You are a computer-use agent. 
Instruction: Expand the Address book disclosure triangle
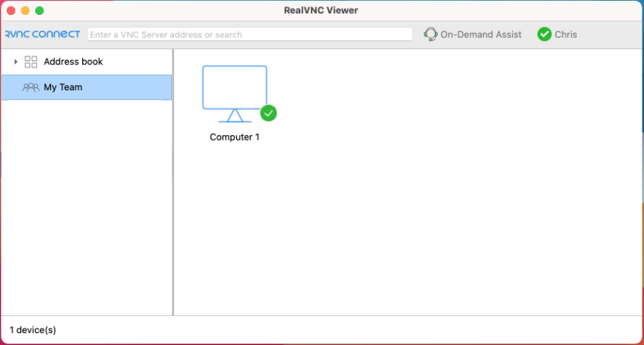point(16,62)
